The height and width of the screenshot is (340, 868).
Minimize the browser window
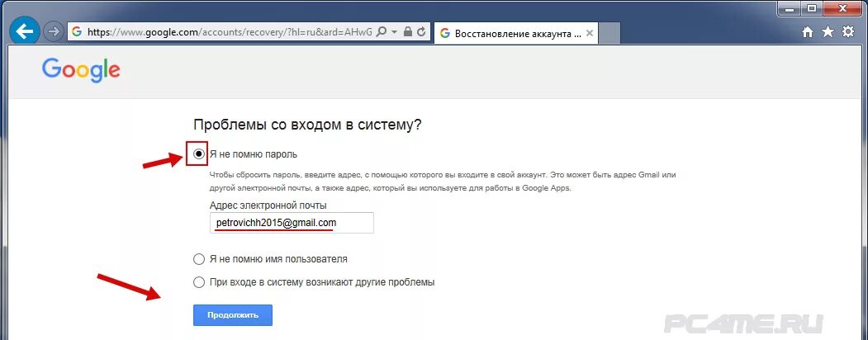click(790, 7)
